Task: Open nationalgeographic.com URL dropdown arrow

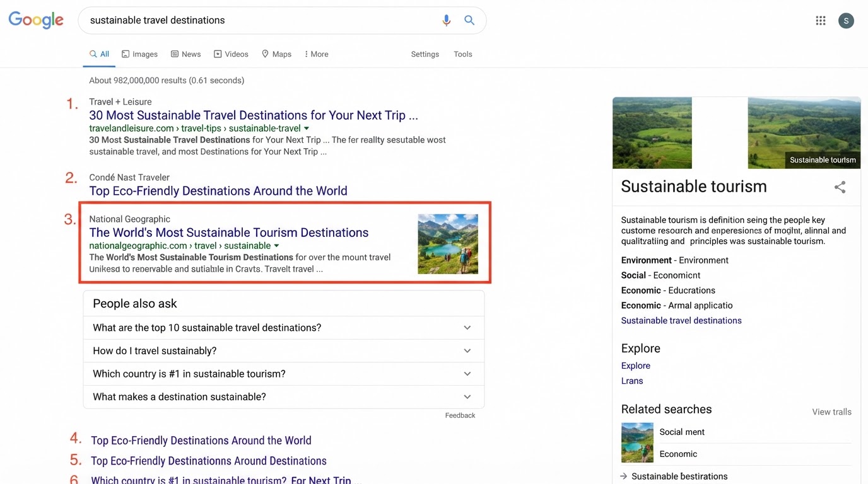Action: [x=276, y=246]
